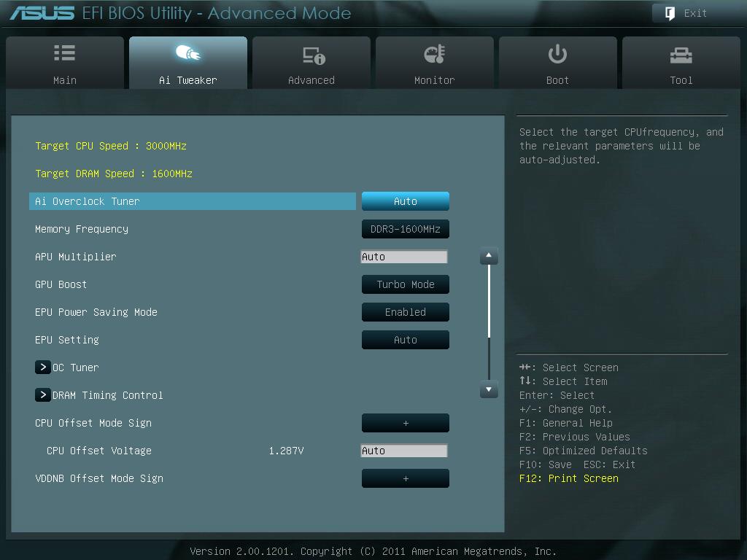Click the arrow icon beside OC Tuner

coord(43,367)
